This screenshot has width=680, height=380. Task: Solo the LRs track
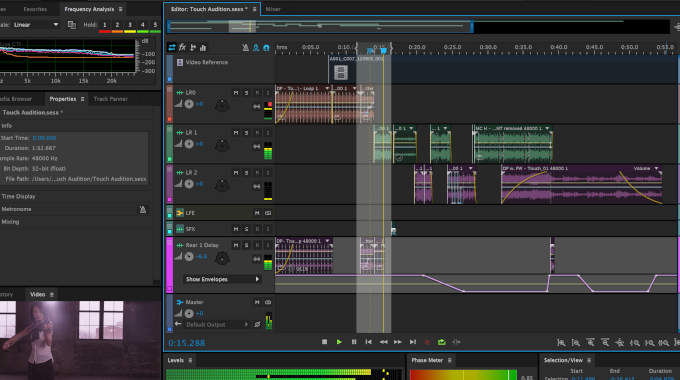[246, 92]
